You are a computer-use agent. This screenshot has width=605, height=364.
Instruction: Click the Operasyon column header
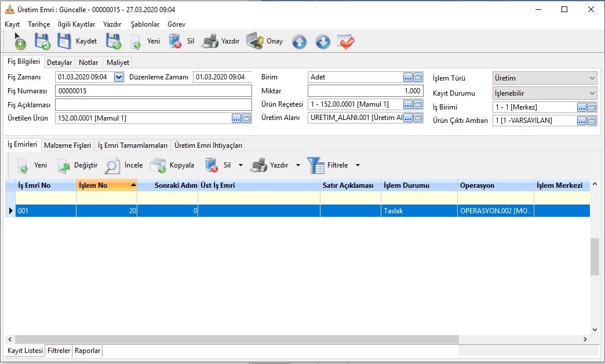click(495, 185)
